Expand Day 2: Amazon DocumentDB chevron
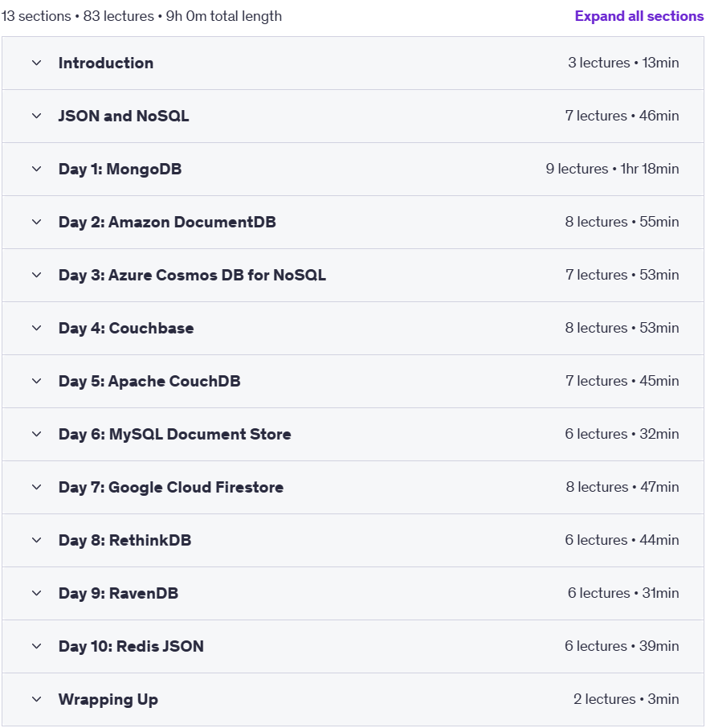Viewport: 706px width, 728px height. [x=37, y=222]
